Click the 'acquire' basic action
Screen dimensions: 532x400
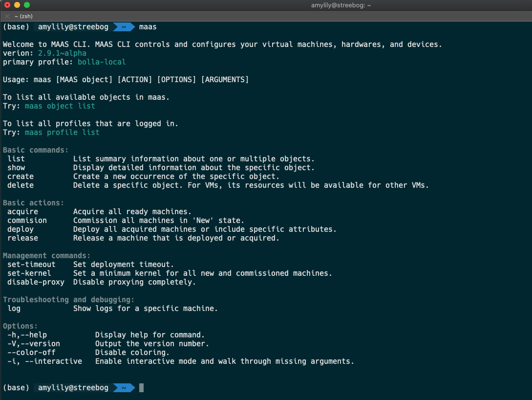point(22,212)
